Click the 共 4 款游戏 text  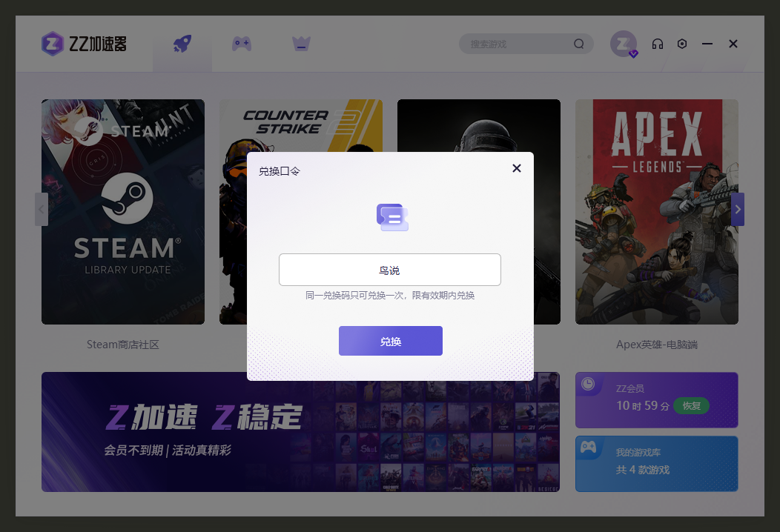point(643,470)
